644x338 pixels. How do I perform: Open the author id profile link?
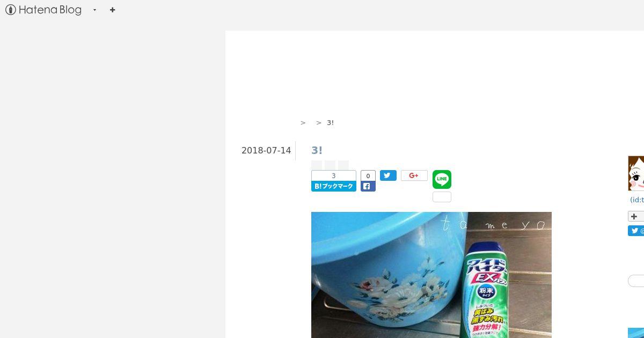pyautogui.click(x=637, y=200)
